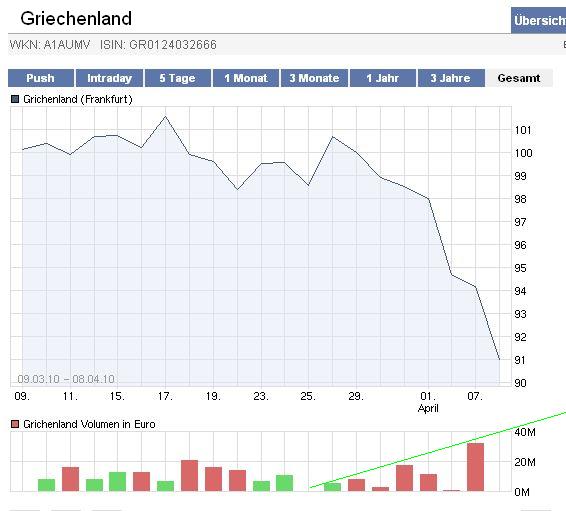
Task: Click the red Volumen legend swatch
Action: (x=15, y=424)
